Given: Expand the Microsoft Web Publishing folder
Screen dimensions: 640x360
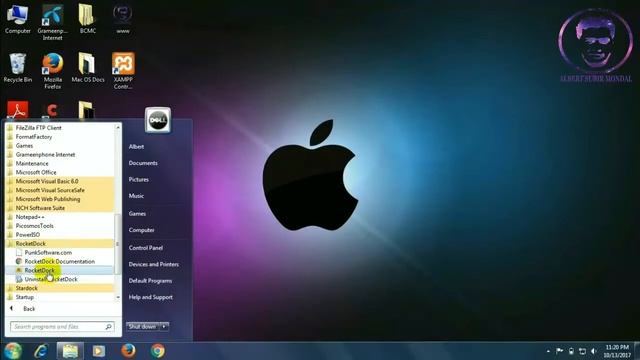Looking at the screenshot, I should pyautogui.click(x=60, y=199).
